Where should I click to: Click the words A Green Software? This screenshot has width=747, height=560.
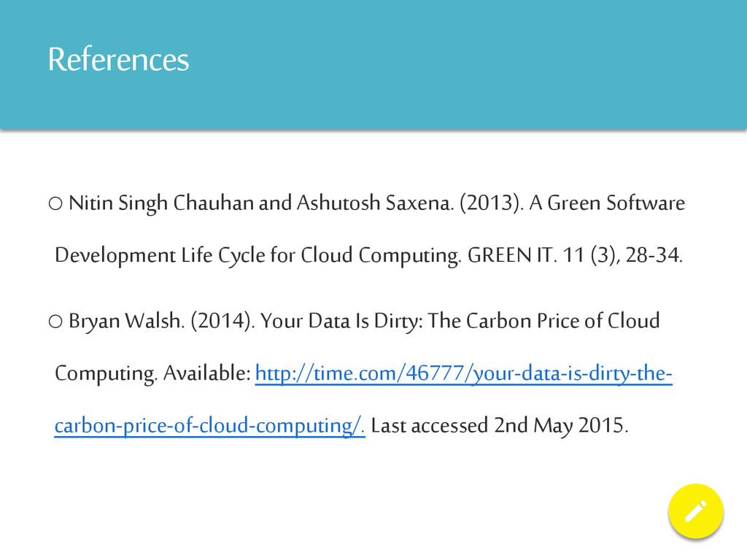click(607, 203)
